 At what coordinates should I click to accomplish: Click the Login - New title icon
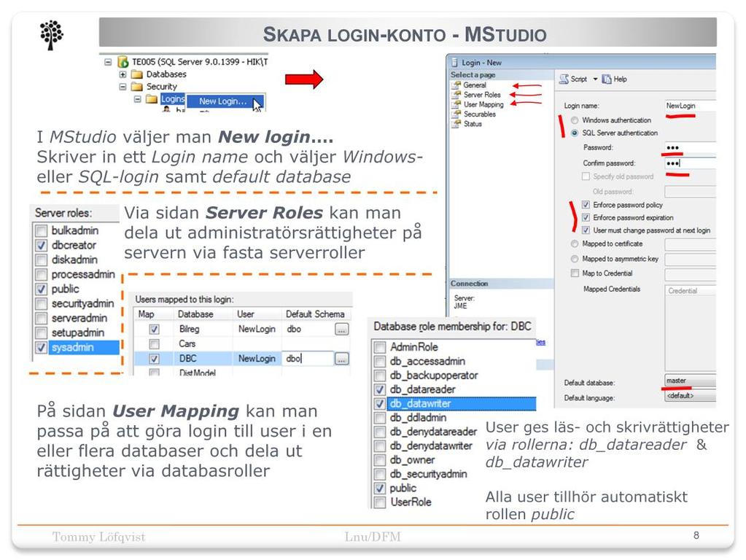pos(454,62)
